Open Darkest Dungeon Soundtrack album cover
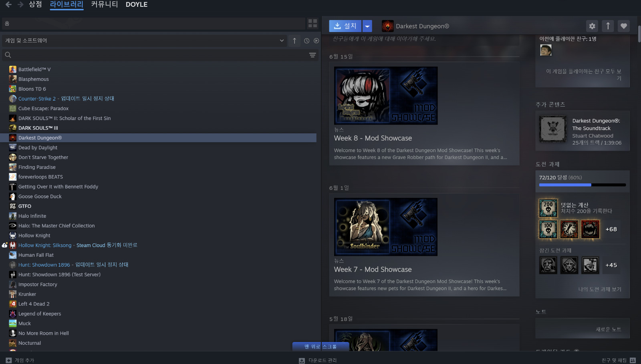Image resolution: width=641 pixels, height=364 pixels. point(553,129)
